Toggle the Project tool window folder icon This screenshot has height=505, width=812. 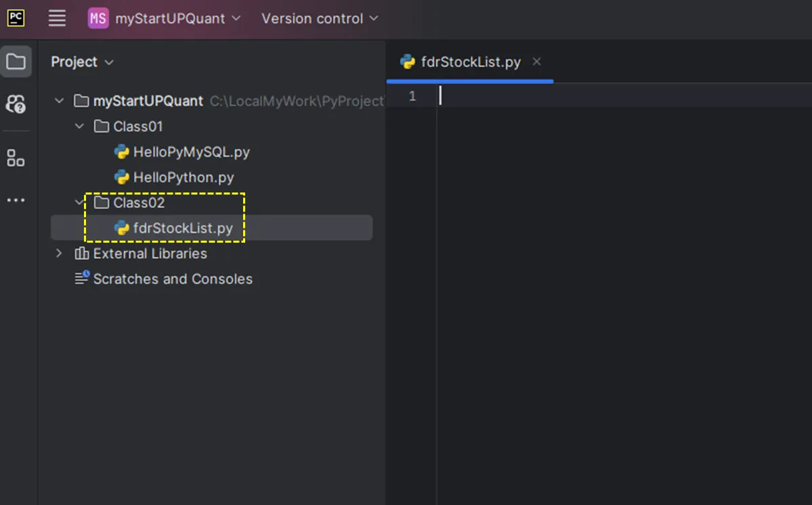click(16, 62)
